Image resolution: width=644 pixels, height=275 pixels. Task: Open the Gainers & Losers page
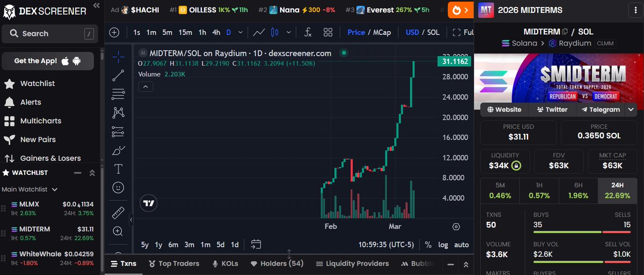tap(43, 158)
